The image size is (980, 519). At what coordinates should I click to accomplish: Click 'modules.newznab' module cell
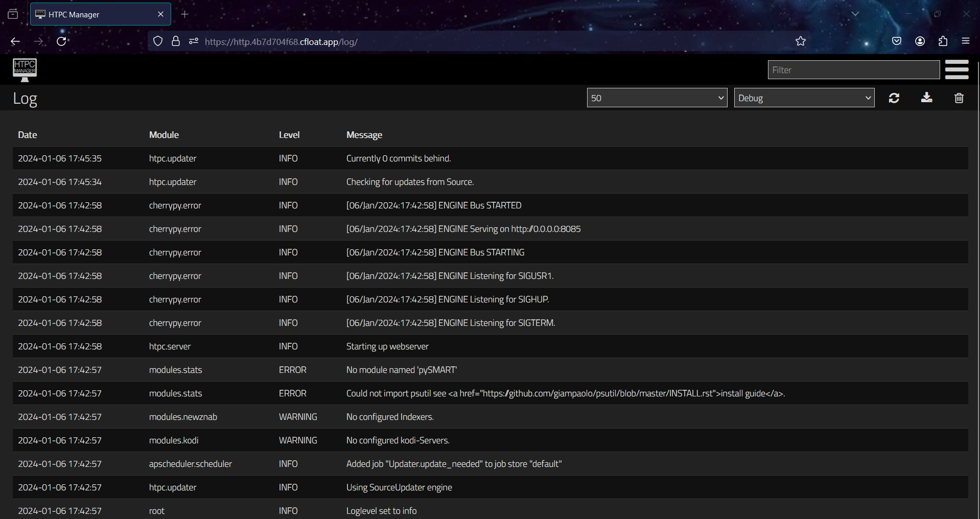(x=183, y=417)
